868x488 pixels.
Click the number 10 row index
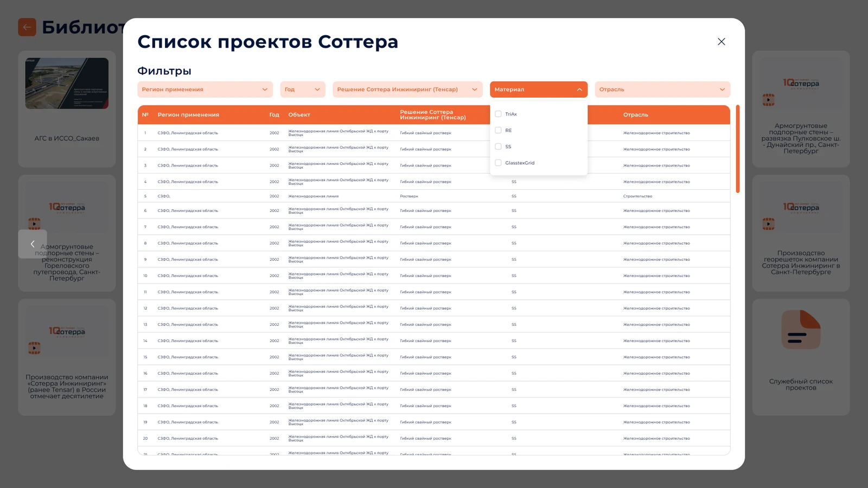[145, 276]
